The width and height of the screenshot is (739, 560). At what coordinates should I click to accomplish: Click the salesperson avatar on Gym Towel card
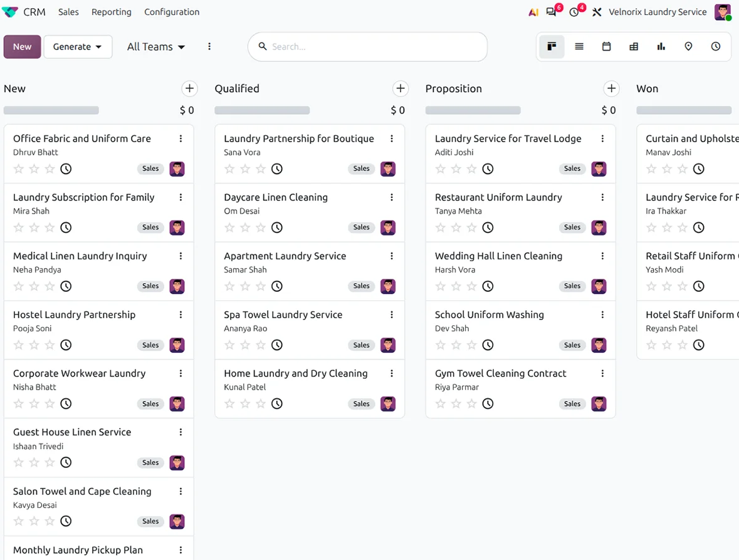pos(599,404)
